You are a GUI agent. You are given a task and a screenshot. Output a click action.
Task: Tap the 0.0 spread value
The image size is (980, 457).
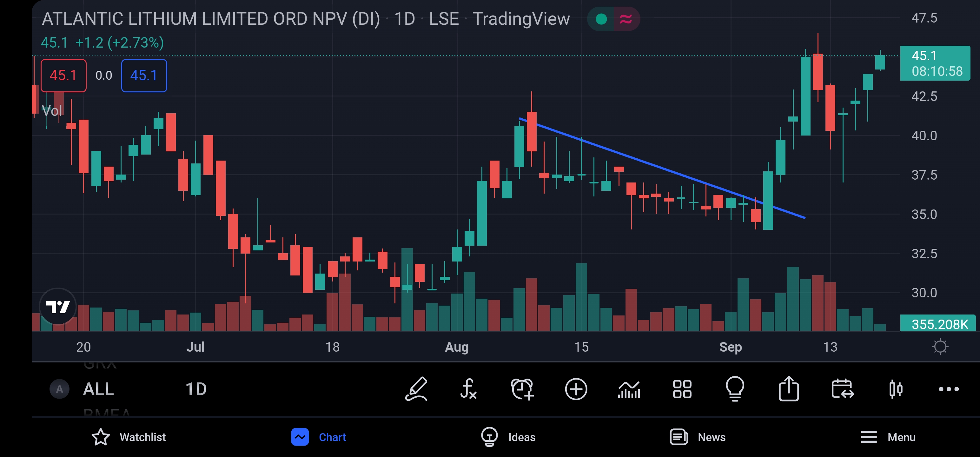[104, 75]
